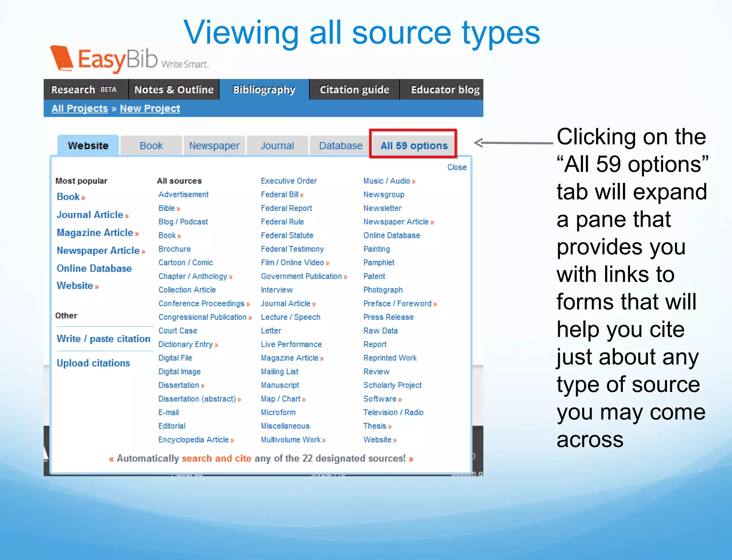Image resolution: width=732 pixels, height=560 pixels.
Task: Select Lecture / Speech source type
Action: (x=291, y=317)
